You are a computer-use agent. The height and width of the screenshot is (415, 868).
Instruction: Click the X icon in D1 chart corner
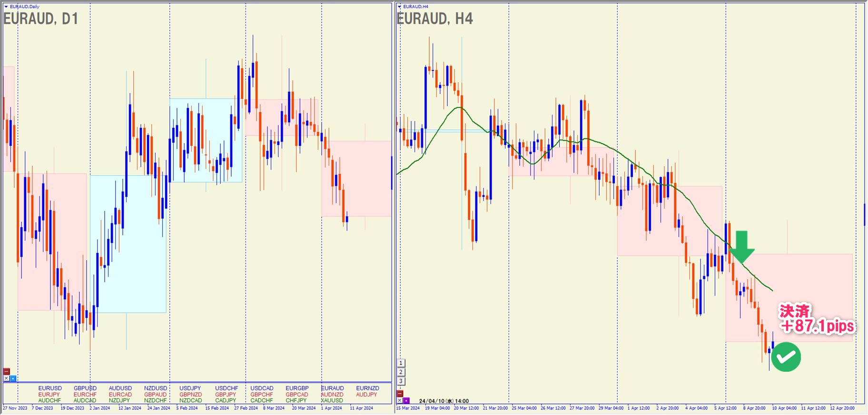[x=6, y=378]
